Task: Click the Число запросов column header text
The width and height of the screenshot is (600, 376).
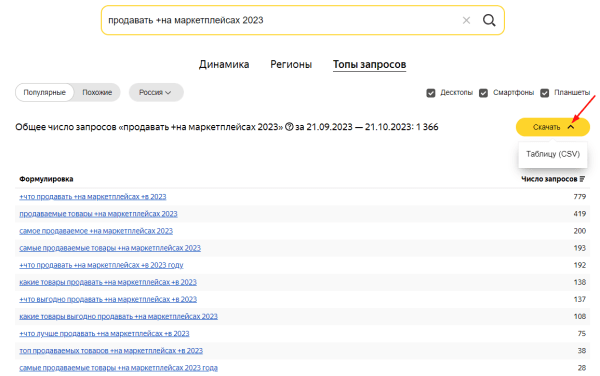Action: click(x=549, y=179)
